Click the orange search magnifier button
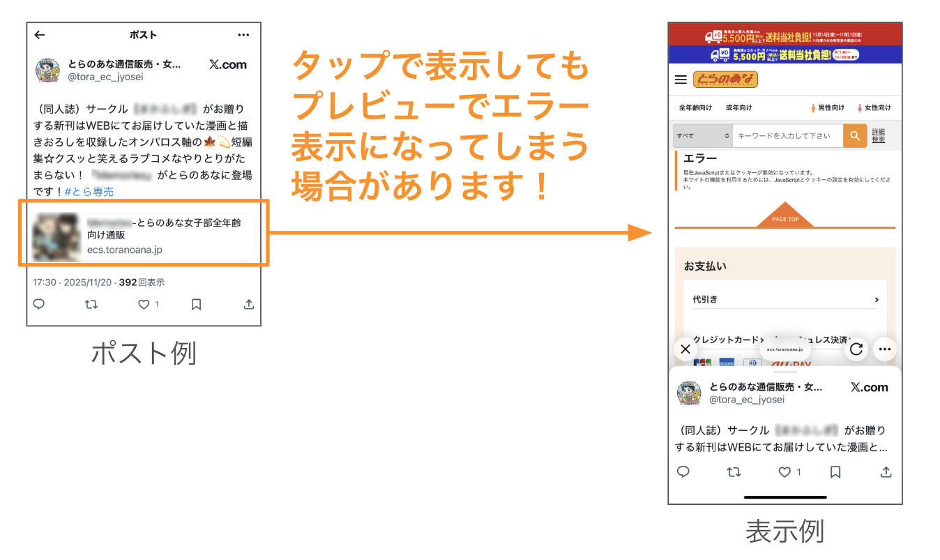The image size is (940, 560). coord(854,136)
